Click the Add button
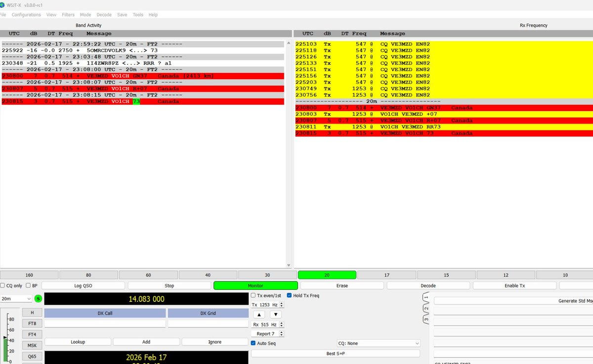Viewport: 593px width, 364px height. point(146,342)
